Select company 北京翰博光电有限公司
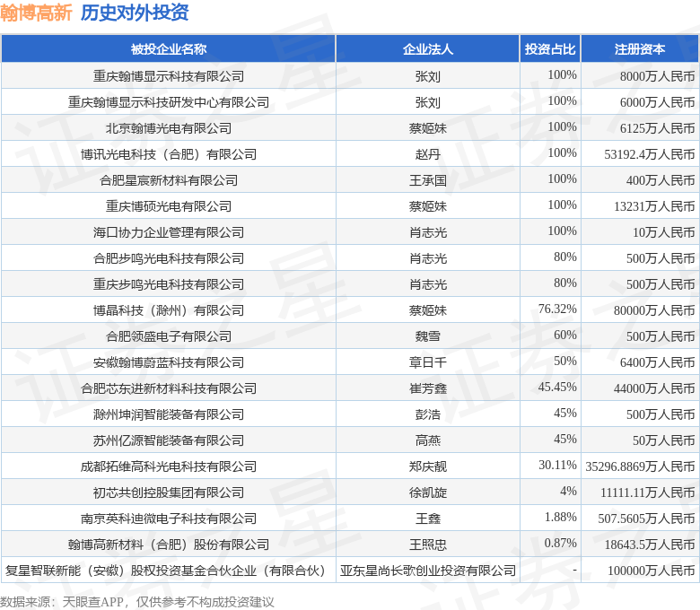The height and width of the screenshot is (610, 700). (169, 128)
